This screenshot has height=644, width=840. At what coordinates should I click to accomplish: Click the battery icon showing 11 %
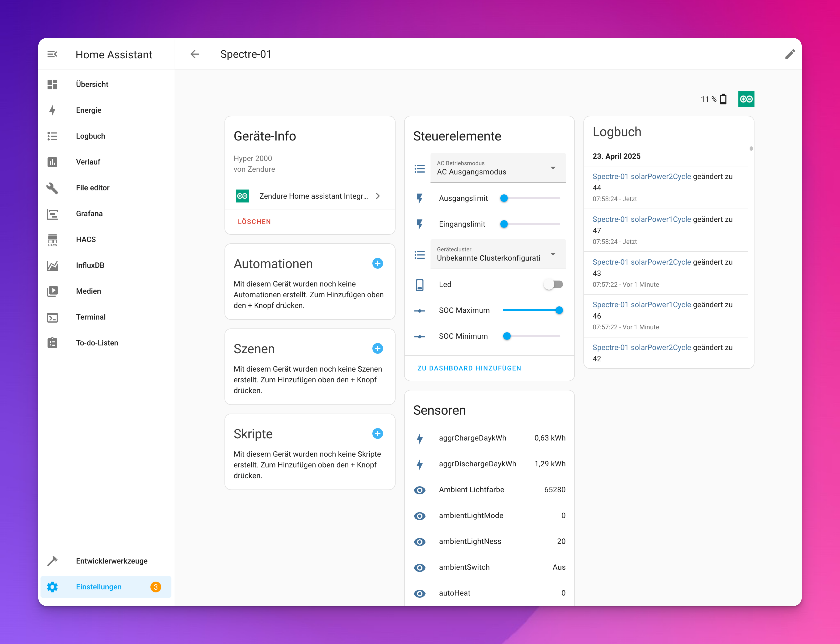point(723,99)
